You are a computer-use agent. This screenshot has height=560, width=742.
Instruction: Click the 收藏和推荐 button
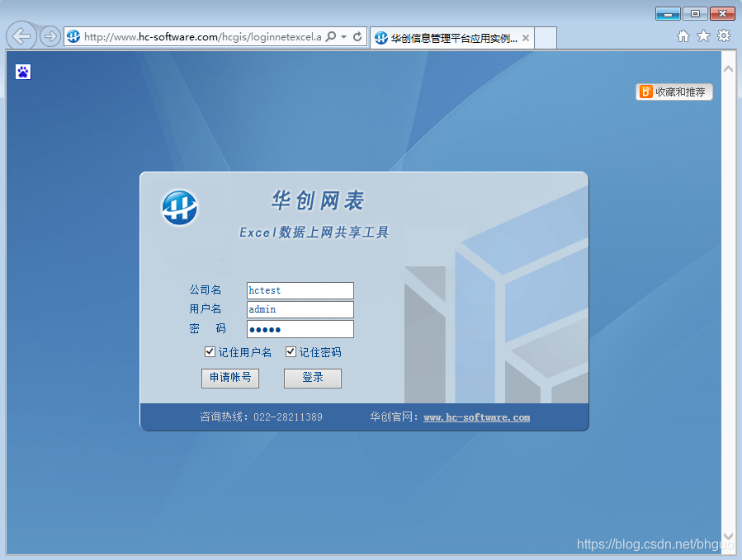673,92
